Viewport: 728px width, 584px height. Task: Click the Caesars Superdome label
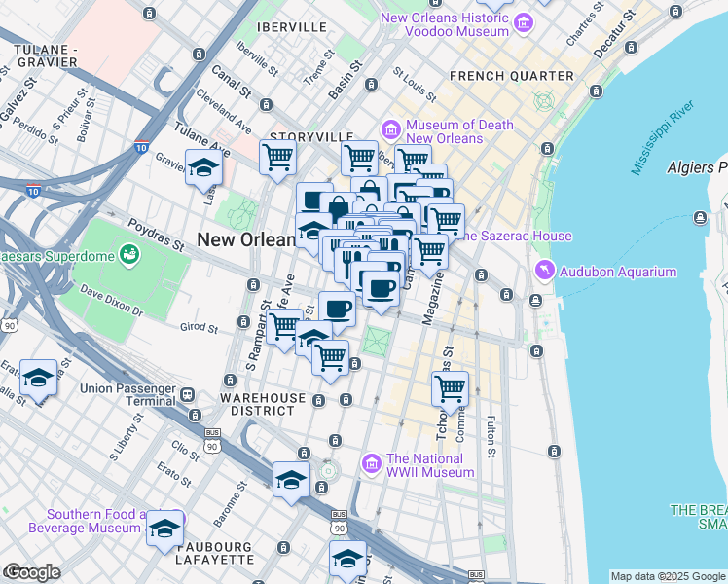point(56,256)
